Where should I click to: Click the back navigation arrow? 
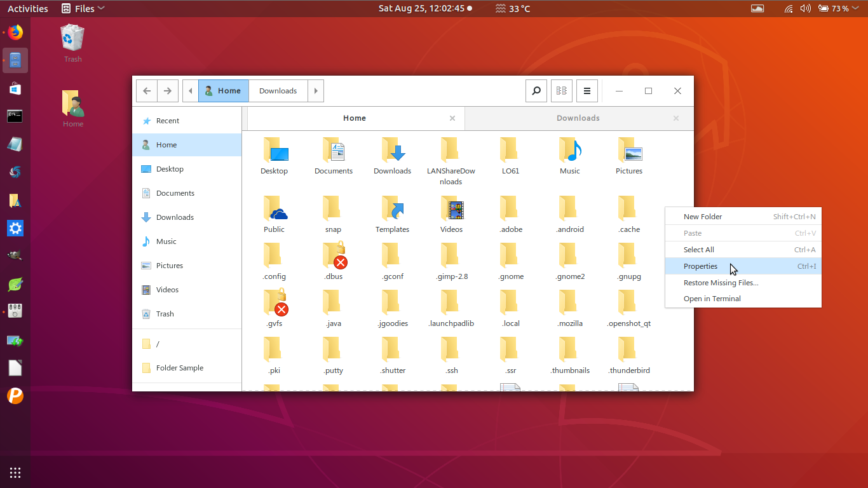pyautogui.click(x=146, y=90)
